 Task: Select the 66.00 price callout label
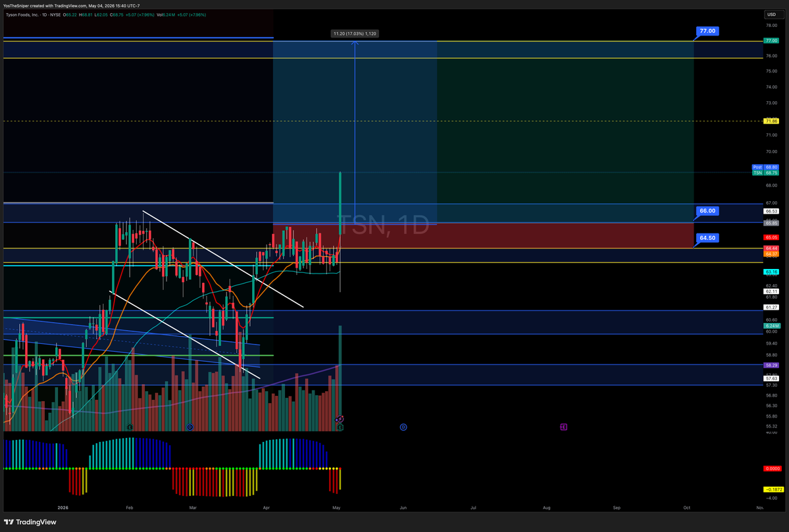click(707, 211)
